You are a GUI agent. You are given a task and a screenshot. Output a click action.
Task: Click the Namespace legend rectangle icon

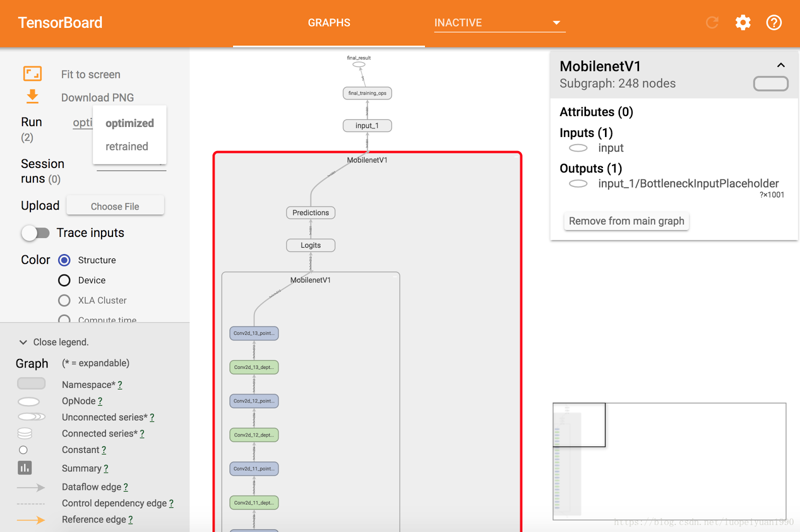[x=31, y=383]
